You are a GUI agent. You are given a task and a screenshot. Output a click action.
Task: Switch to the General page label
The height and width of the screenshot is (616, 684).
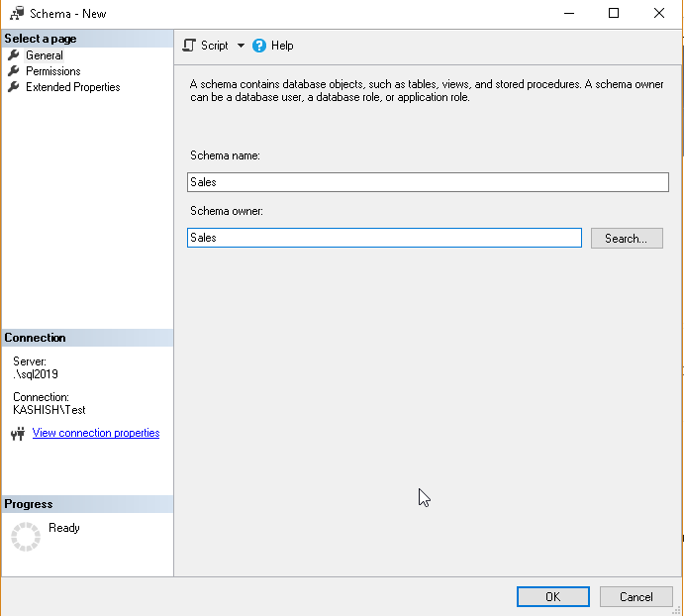[45, 55]
